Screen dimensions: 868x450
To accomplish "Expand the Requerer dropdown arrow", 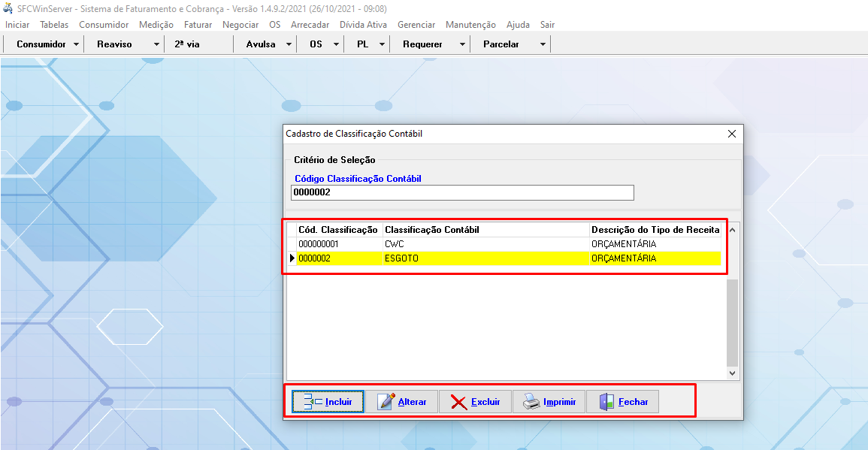I will (463, 44).
